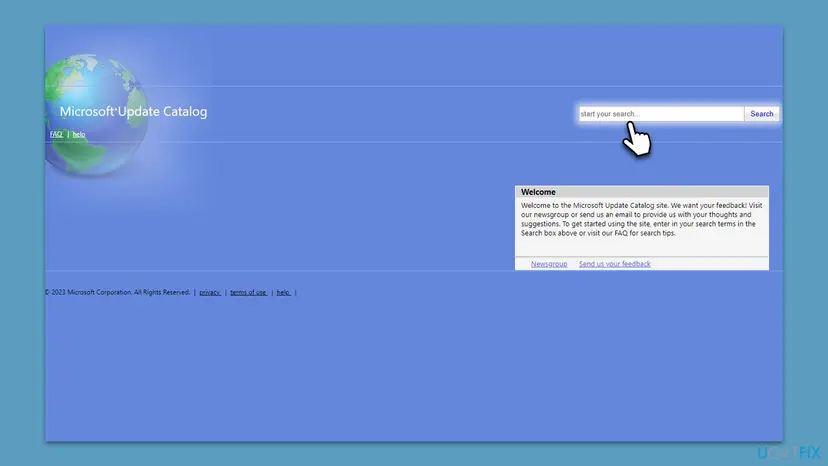Click the 'start your search' input field

(x=661, y=114)
